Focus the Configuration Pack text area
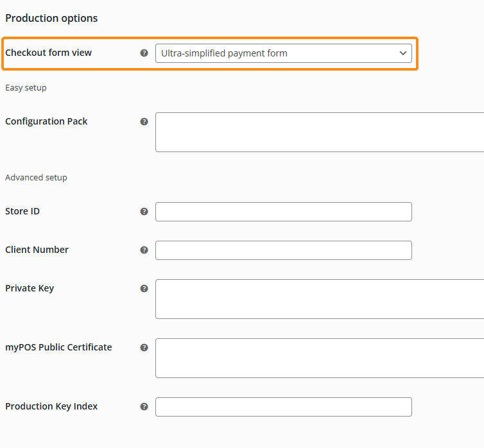This screenshot has height=448, width=484. (x=319, y=132)
